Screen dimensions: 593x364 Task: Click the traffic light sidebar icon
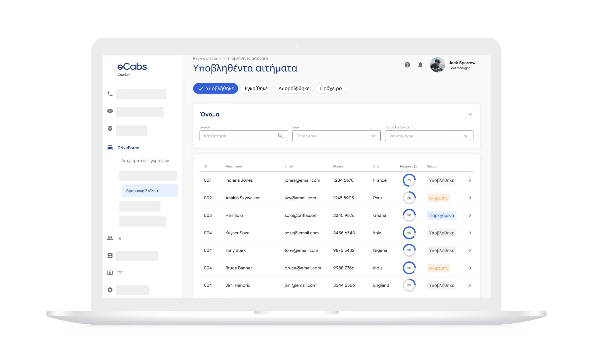110,128
